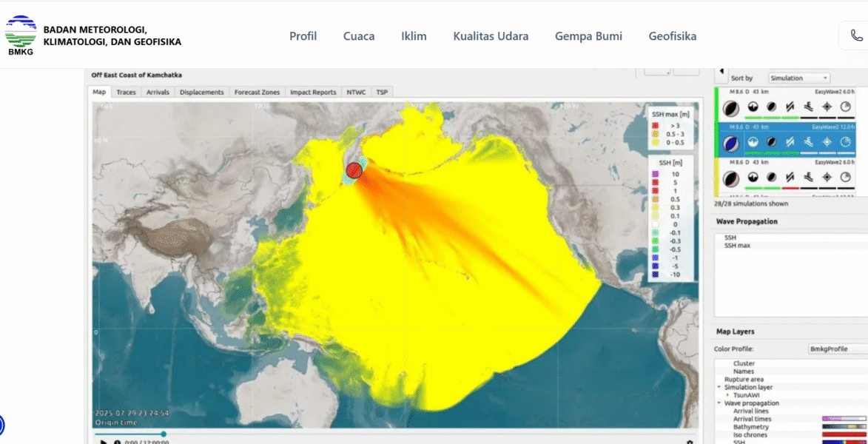Open the Impact Reports tab
Screen dimensions: 868x444
pos(313,92)
